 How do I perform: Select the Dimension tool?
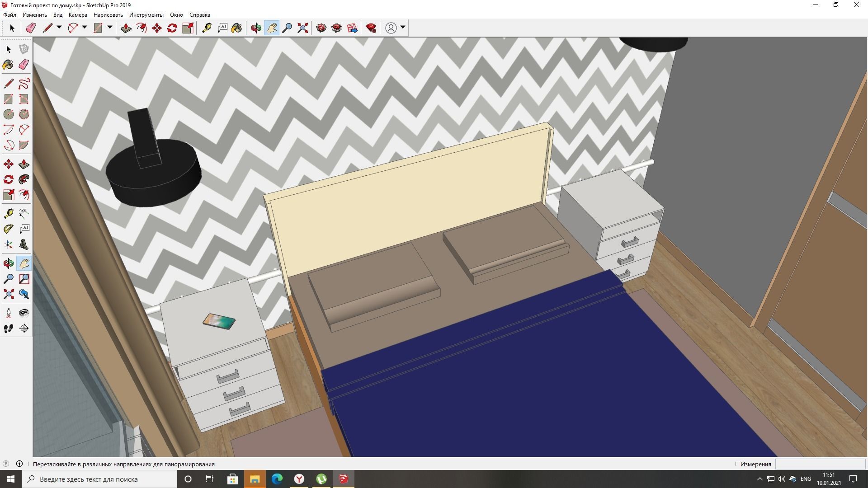(24, 213)
